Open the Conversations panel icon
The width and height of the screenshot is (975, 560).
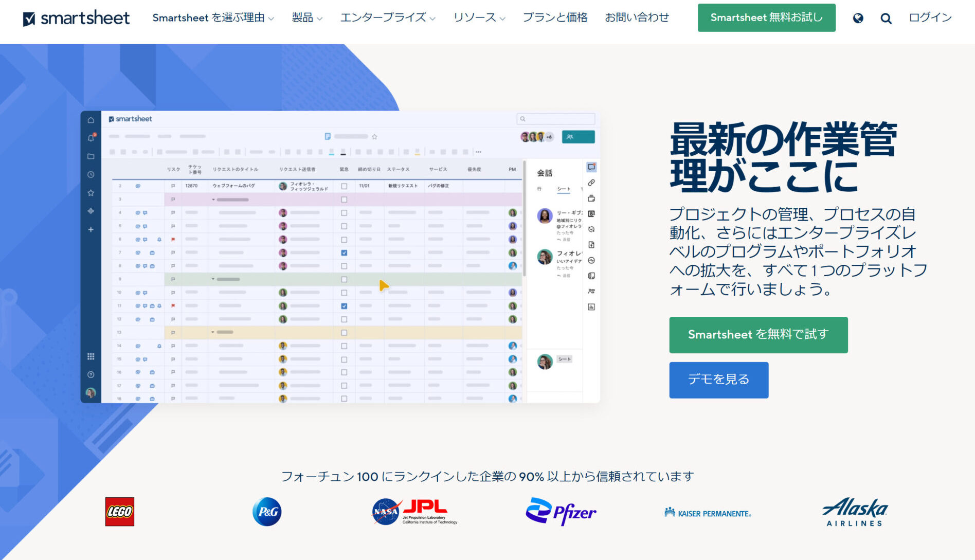click(591, 167)
